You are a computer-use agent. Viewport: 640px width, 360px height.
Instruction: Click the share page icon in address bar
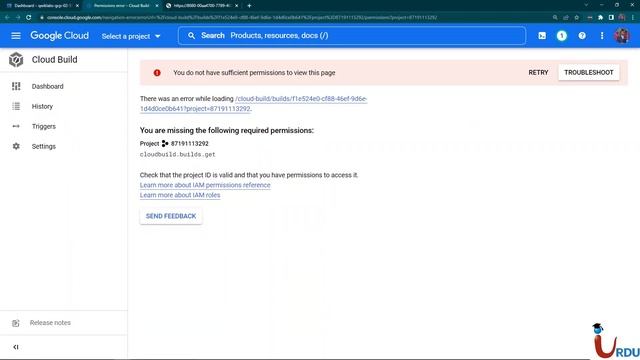pyautogui.click(x=566, y=18)
